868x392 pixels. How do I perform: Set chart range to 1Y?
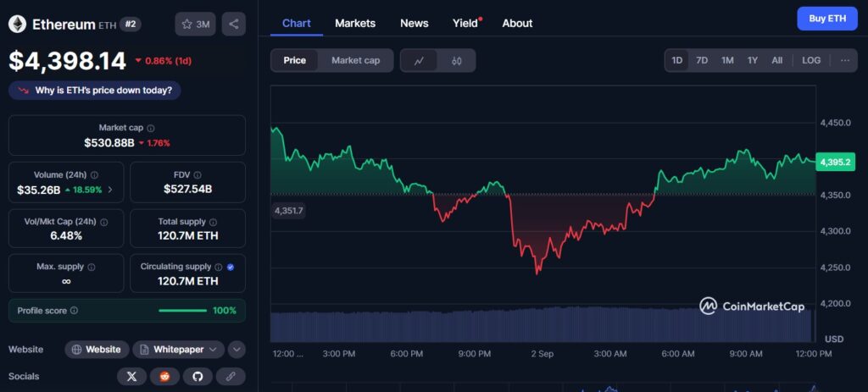(x=753, y=60)
